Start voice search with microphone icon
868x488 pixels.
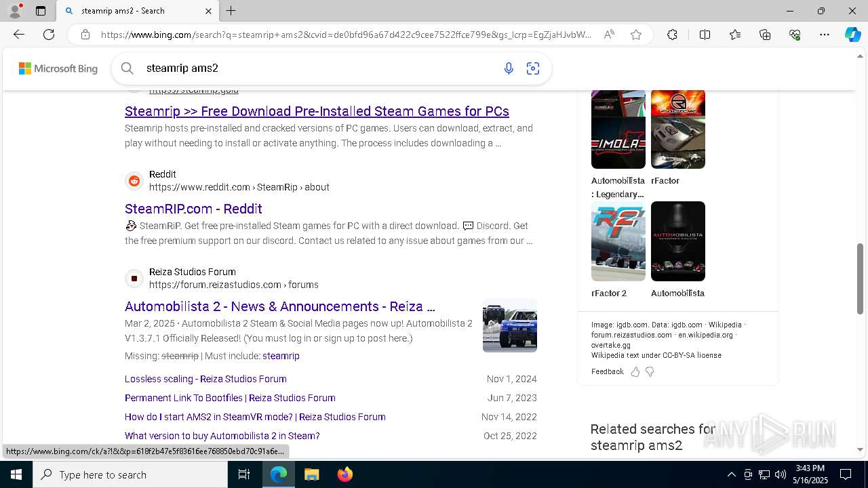(509, 68)
